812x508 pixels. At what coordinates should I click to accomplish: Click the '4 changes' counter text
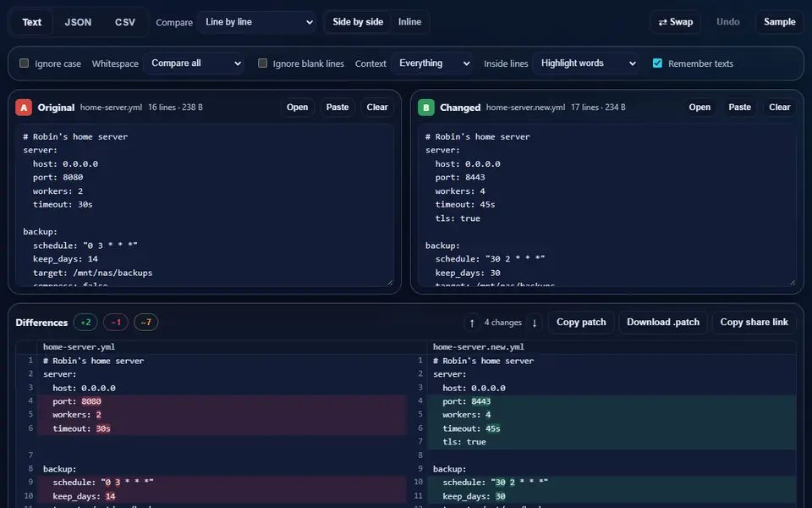[502, 323]
